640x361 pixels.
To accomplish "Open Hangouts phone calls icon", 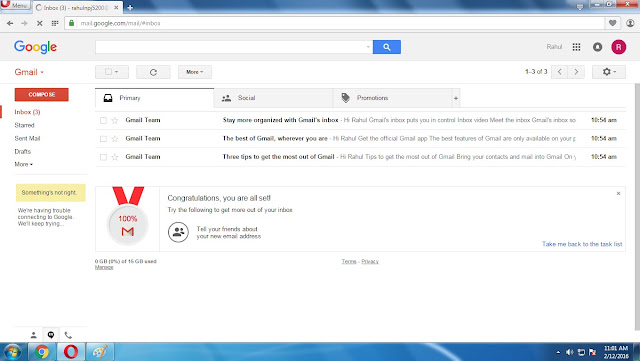I will (x=68, y=335).
